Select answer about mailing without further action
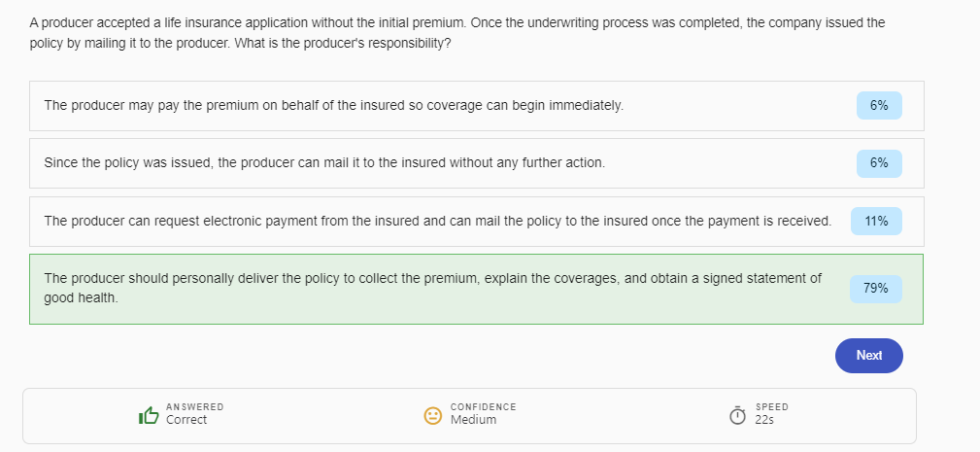The width and height of the screenshot is (980, 452). pos(324,162)
